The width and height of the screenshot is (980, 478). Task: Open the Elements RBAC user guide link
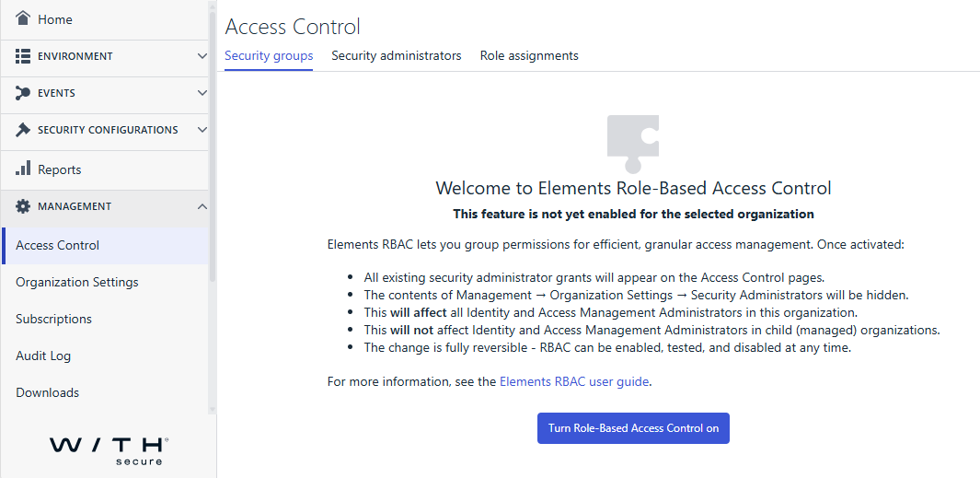(x=574, y=381)
